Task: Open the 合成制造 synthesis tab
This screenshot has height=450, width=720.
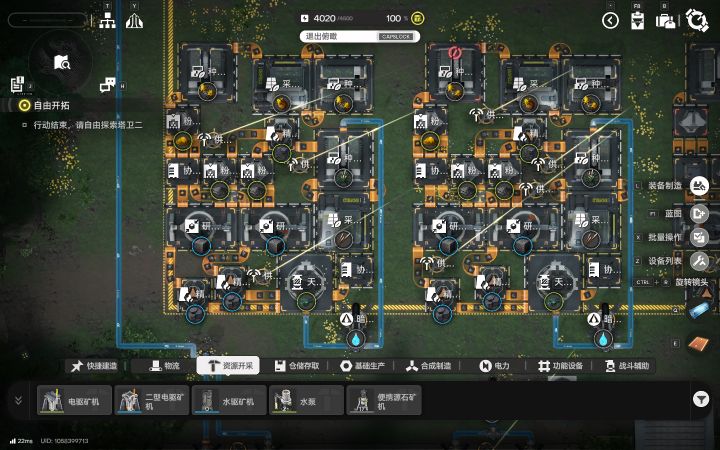Action: click(x=428, y=366)
